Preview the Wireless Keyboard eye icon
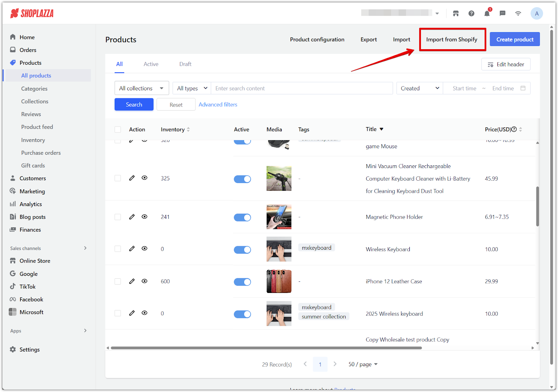This screenshot has width=558, height=392. [x=144, y=248]
